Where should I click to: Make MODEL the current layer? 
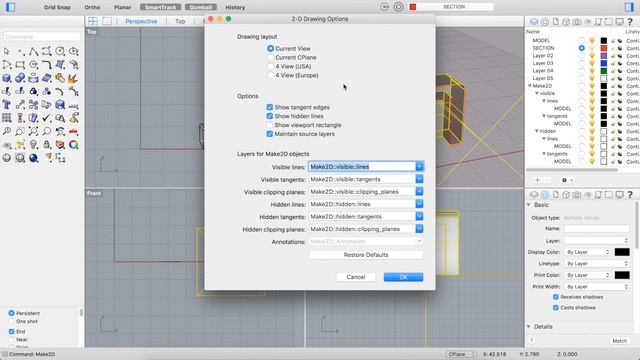pyautogui.click(x=581, y=40)
